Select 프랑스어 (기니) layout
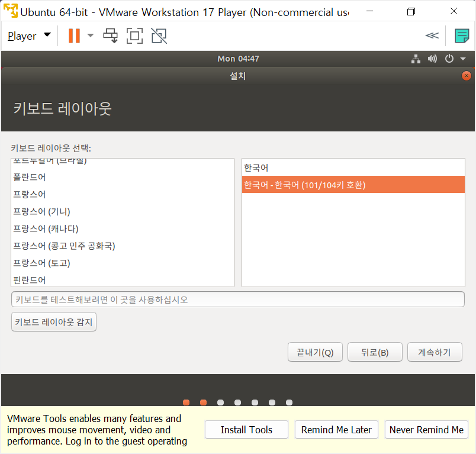The width and height of the screenshot is (476, 454). [x=123, y=211]
